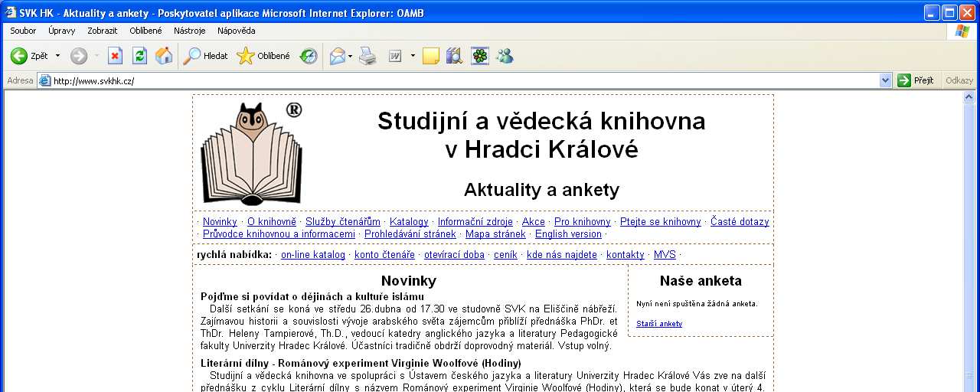Open the on-line katalog quick link

313,255
